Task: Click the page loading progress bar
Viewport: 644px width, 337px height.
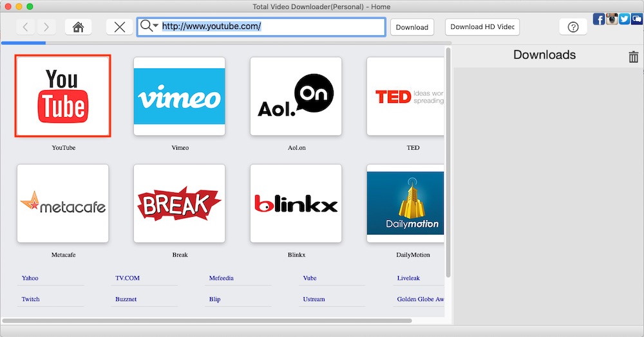Action: (x=226, y=42)
